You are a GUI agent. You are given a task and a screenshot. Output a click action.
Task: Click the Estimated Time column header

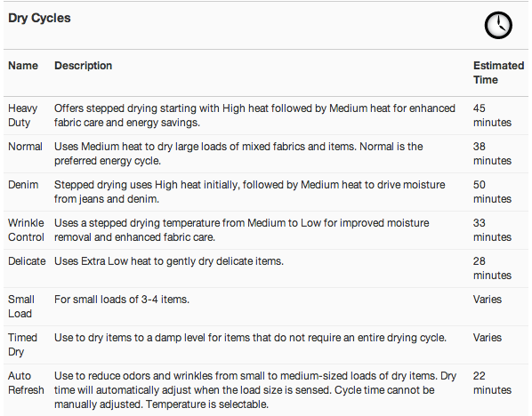click(x=498, y=73)
